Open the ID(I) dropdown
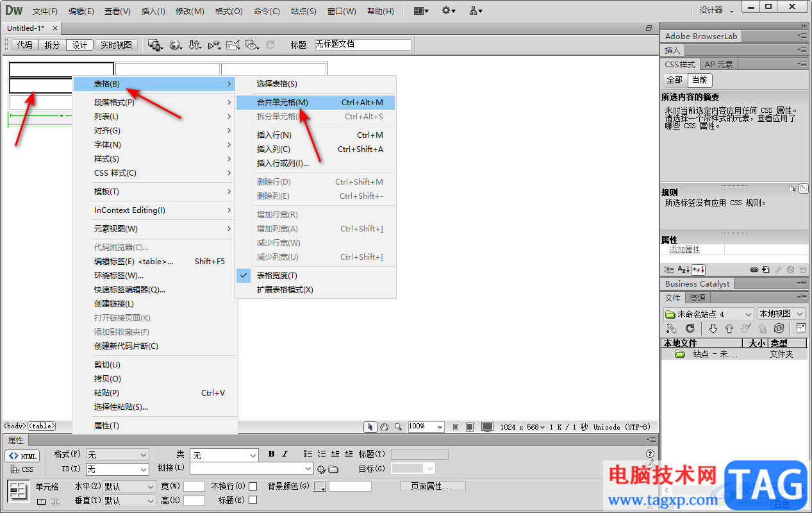 (117, 469)
